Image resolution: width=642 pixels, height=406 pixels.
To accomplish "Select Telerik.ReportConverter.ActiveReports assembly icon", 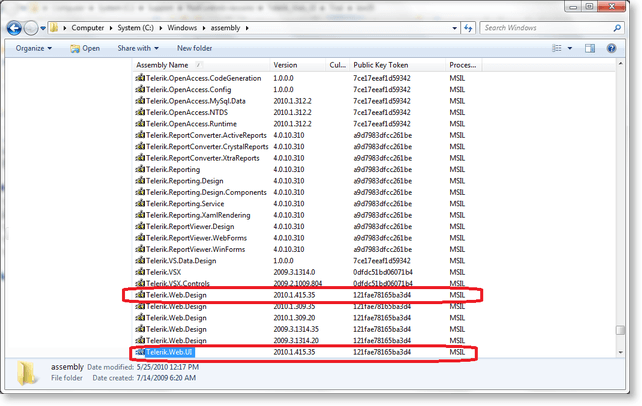I will [140, 135].
